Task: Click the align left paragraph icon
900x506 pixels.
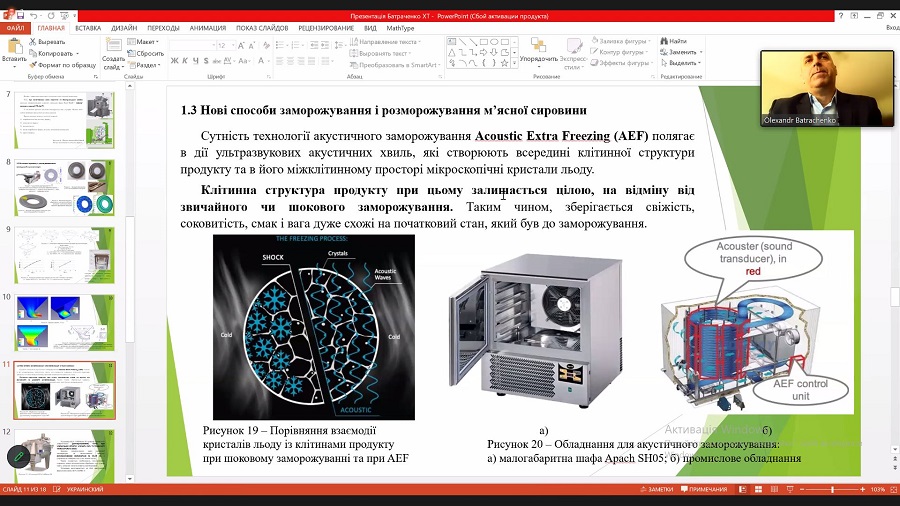Action: (x=280, y=60)
